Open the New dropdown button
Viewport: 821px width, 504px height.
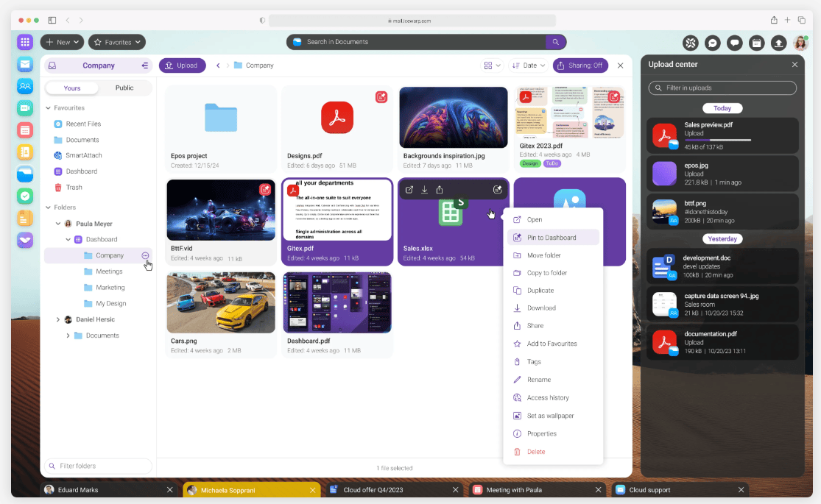pyautogui.click(x=63, y=43)
